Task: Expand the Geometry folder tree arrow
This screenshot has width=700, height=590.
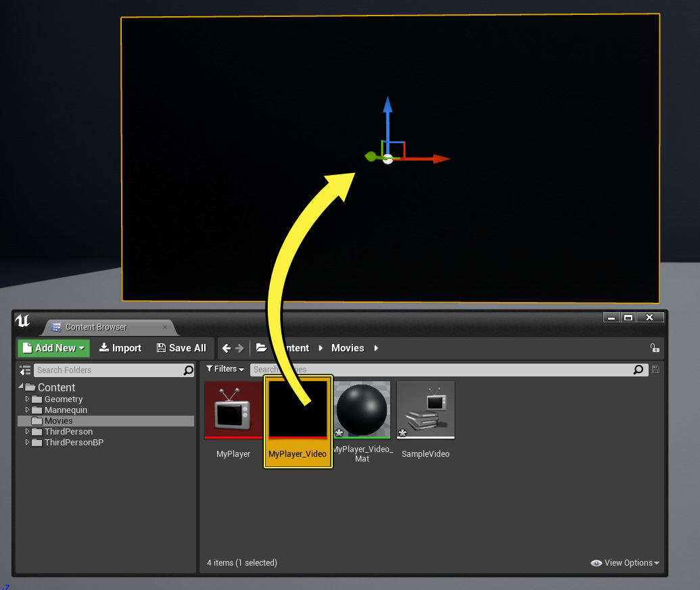Action: point(28,399)
